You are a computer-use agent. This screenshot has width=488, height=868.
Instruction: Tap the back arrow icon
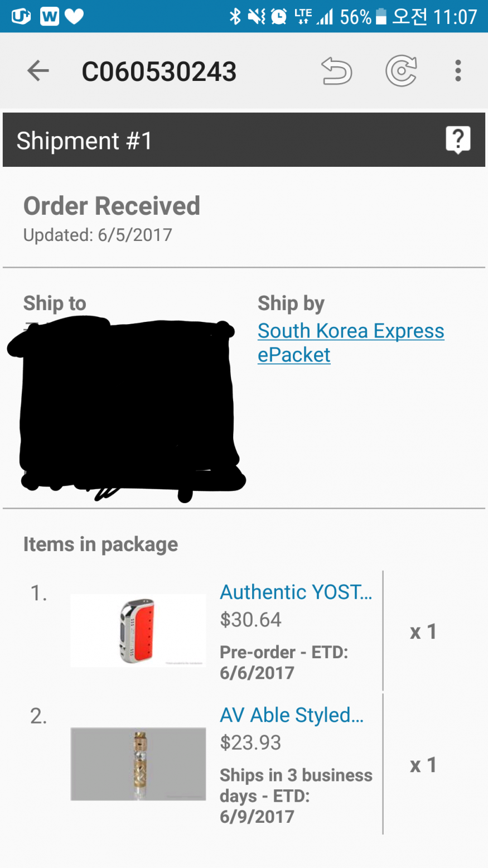(x=38, y=71)
